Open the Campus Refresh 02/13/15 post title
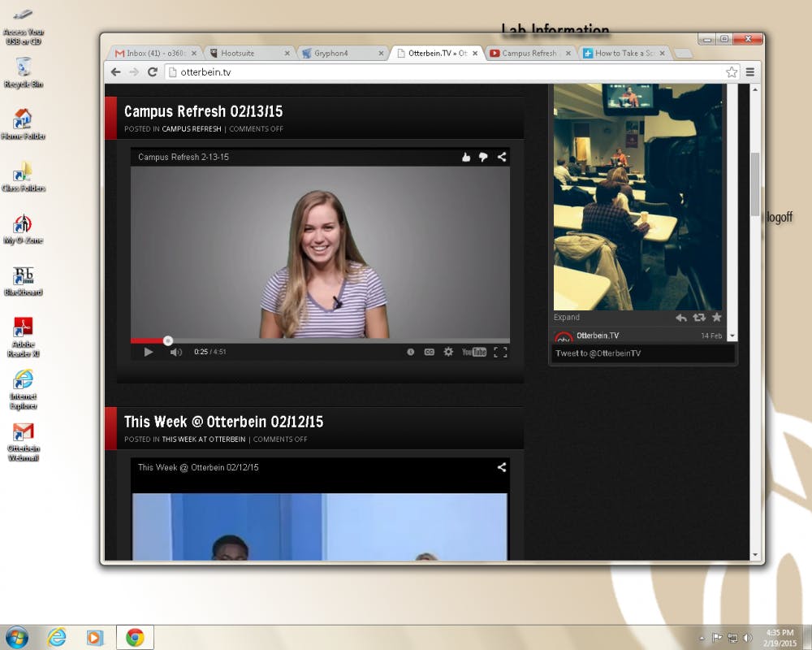Image resolution: width=812 pixels, height=650 pixels. 203,111
